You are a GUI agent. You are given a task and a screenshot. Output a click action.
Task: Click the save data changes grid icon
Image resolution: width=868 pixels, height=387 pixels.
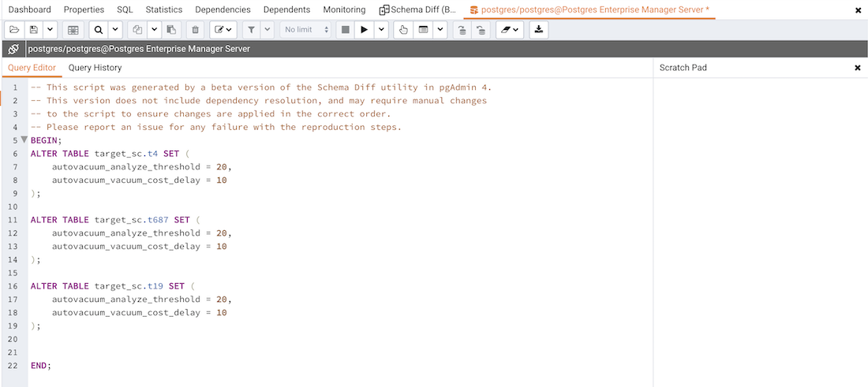[73, 30]
